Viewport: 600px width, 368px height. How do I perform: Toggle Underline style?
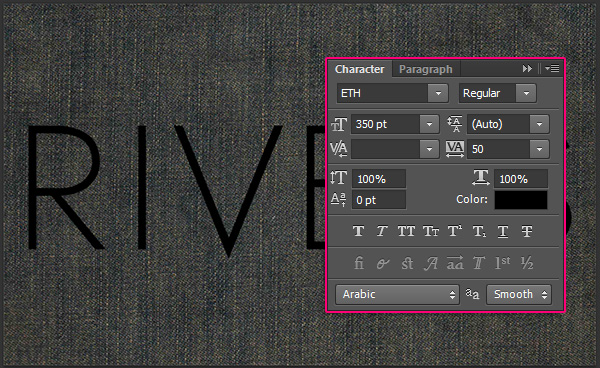pyautogui.click(x=503, y=231)
